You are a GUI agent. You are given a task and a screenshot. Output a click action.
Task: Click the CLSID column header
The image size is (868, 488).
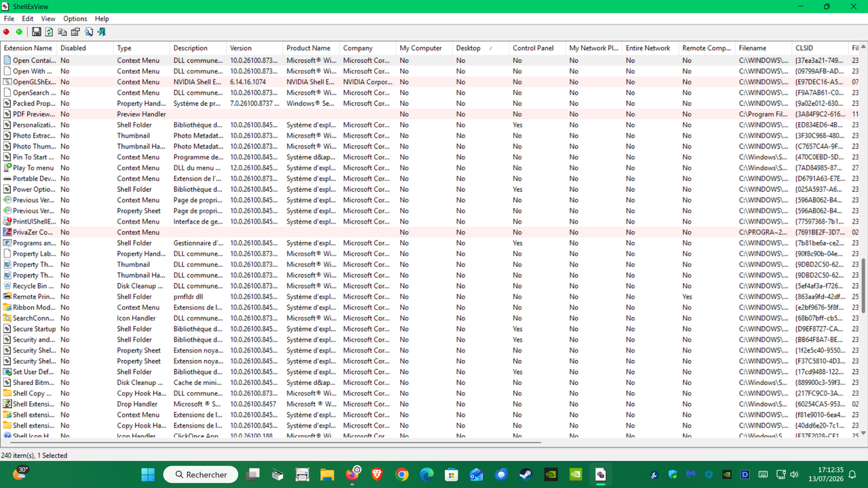point(820,48)
